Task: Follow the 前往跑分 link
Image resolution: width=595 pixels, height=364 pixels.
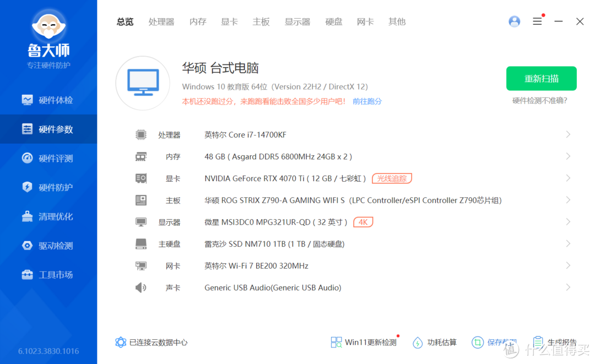Action: (367, 101)
